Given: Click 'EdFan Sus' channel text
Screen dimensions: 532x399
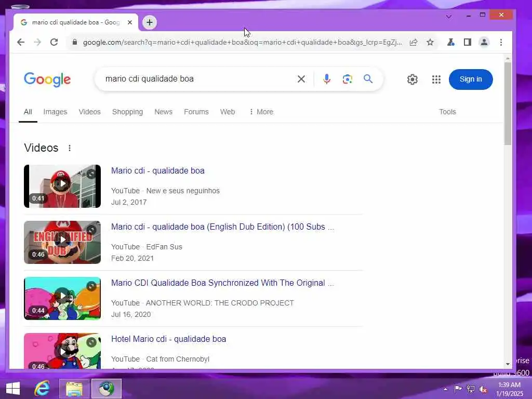Looking at the screenshot, I should click(x=164, y=247).
